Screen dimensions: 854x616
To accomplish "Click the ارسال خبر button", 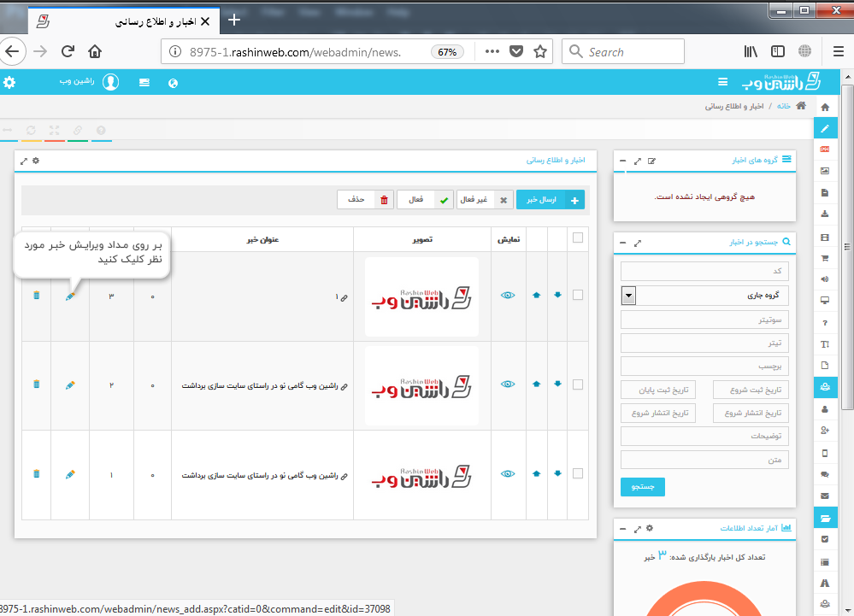I will (551, 200).
